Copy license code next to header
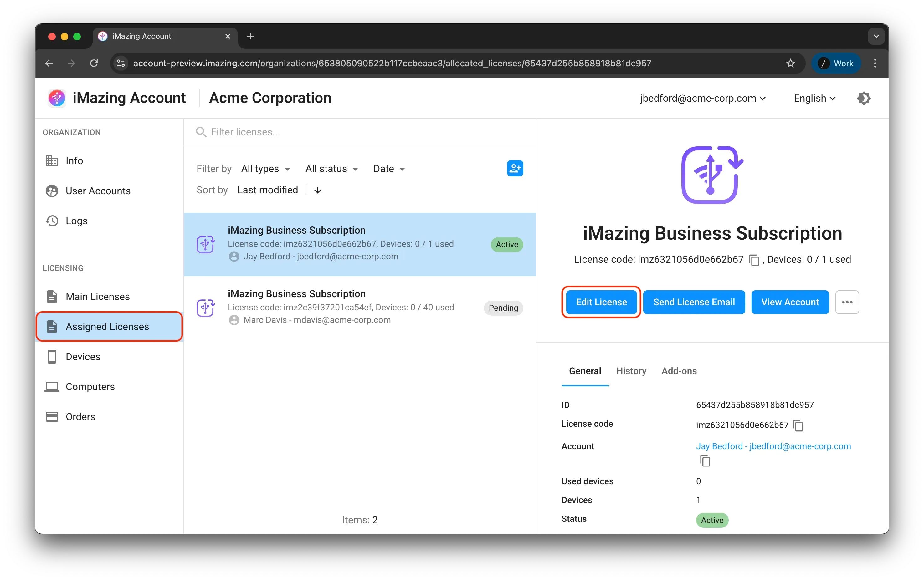The height and width of the screenshot is (580, 924). coord(754,260)
